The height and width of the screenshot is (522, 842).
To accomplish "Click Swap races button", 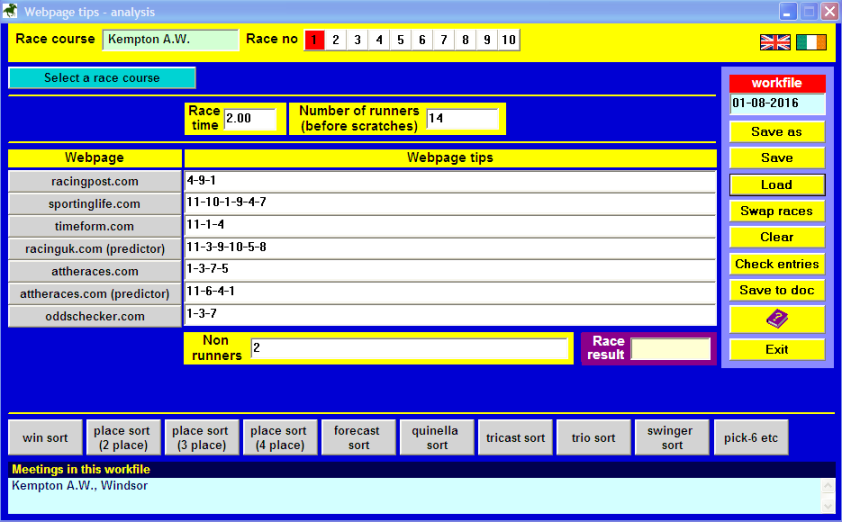I will point(776,211).
